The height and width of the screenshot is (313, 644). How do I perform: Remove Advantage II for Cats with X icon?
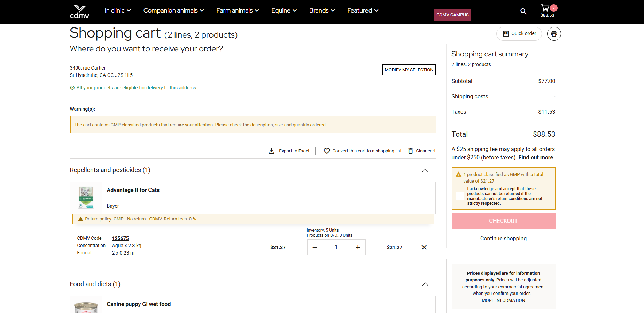pos(424,247)
